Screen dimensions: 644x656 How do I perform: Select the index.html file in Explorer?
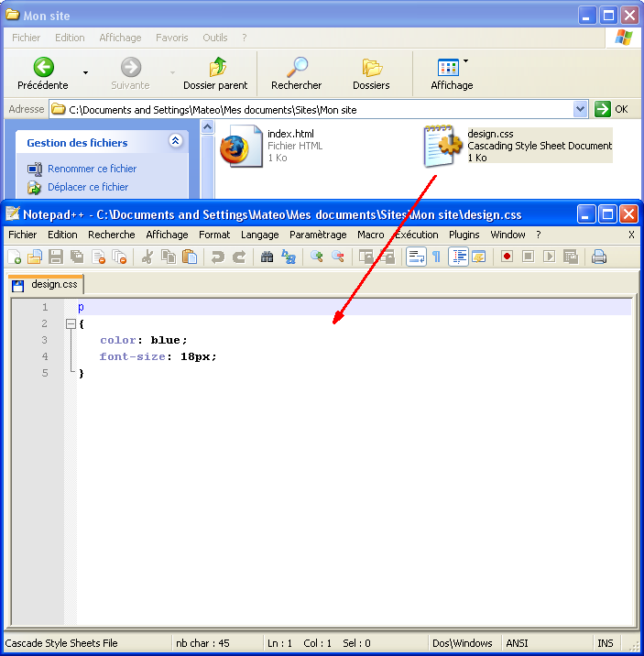[x=272, y=146]
